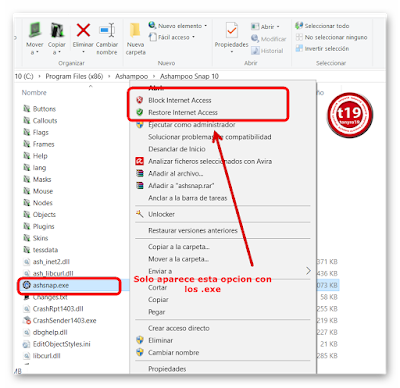Select the tessdata folder

41,250
